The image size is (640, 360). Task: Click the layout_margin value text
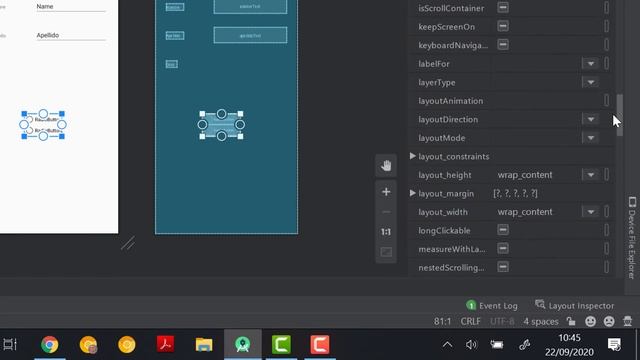[x=516, y=193]
